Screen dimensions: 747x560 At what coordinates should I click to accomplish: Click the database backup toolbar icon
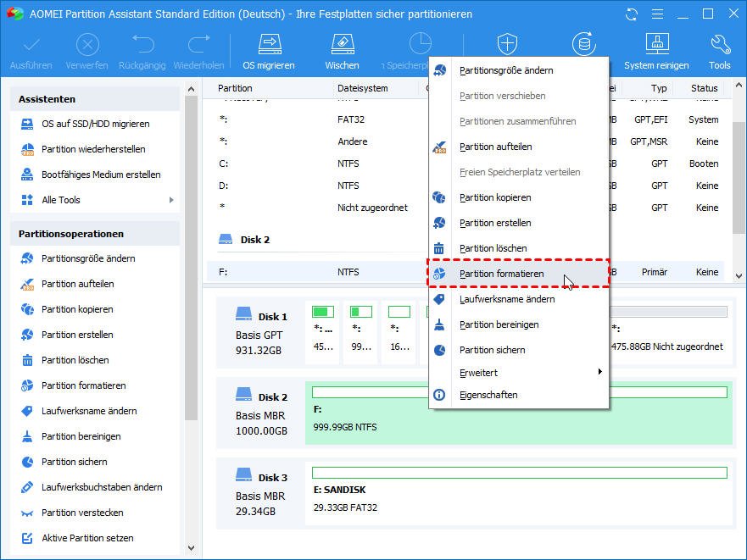583,44
